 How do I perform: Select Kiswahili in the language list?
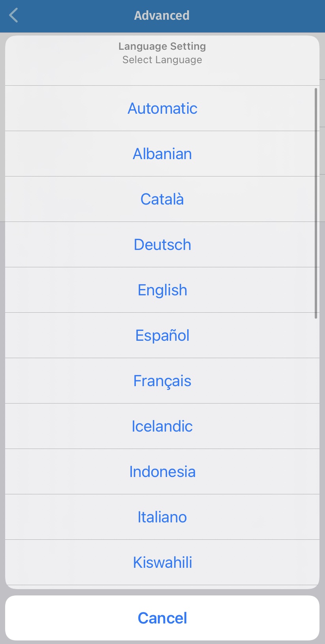(162, 563)
